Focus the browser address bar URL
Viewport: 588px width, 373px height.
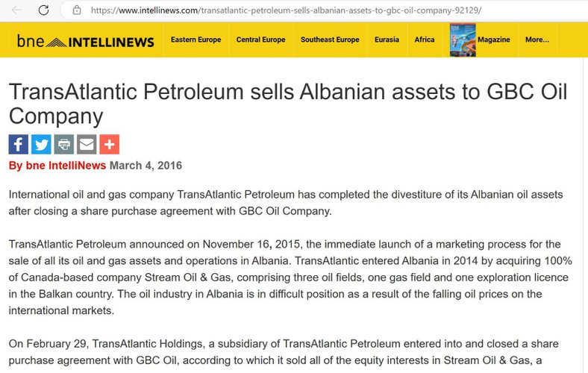[x=286, y=10]
